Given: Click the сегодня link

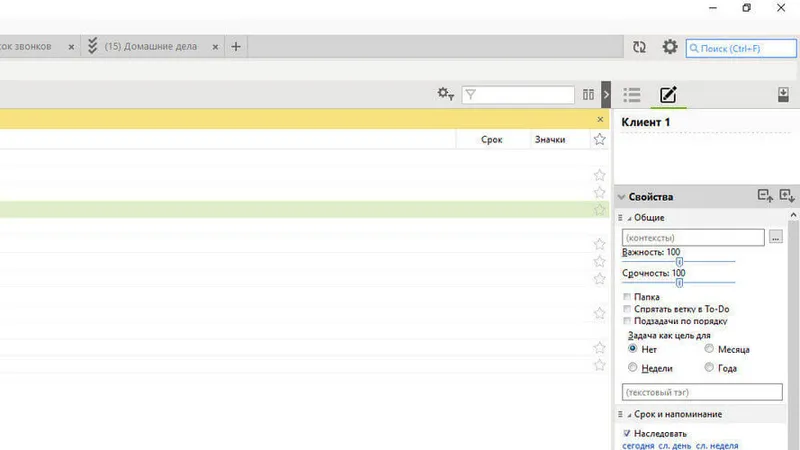Looking at the screenshot, I should coord(638,445).
